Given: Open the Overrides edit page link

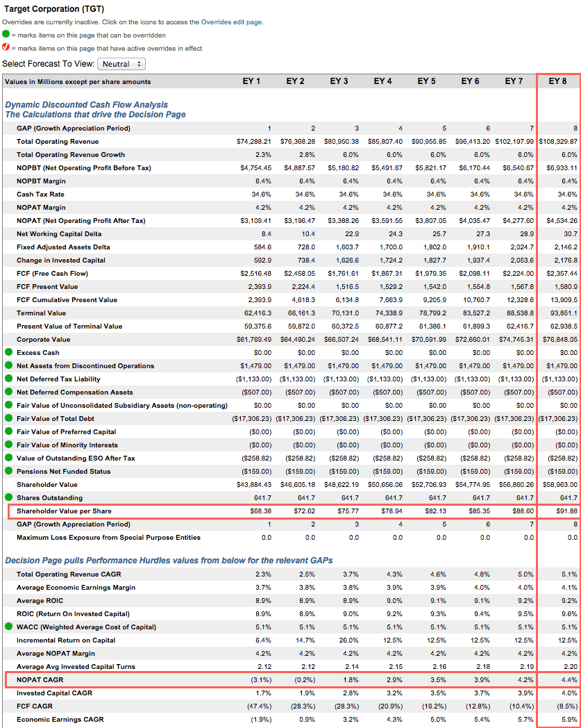Looking at the screenshot, I should pos(231,22).
